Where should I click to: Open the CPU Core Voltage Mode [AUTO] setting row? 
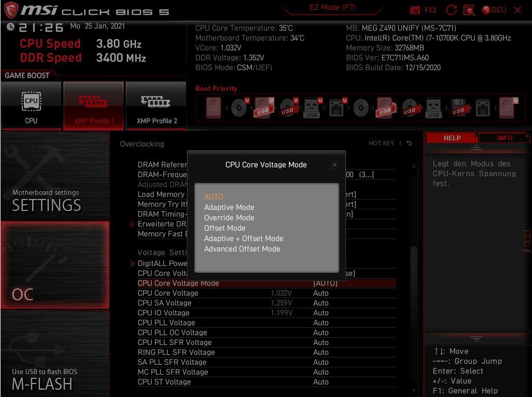click(x=267, y=283)
